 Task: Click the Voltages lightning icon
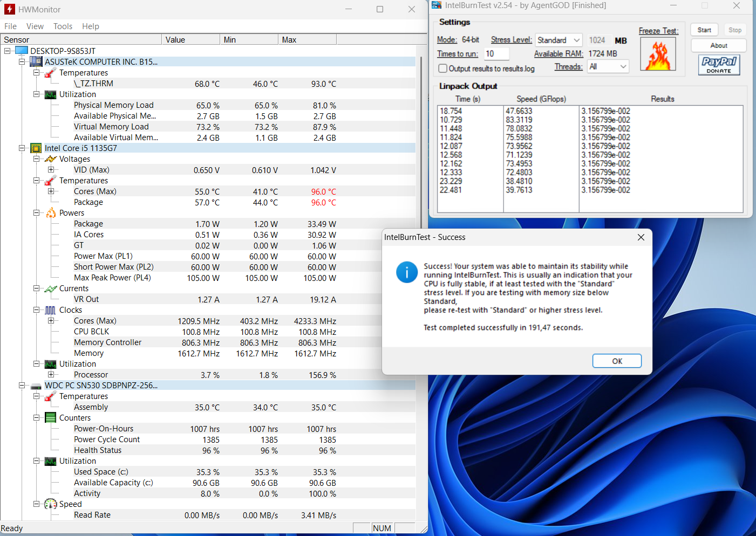pyautogui.click(x=51, y=159)
